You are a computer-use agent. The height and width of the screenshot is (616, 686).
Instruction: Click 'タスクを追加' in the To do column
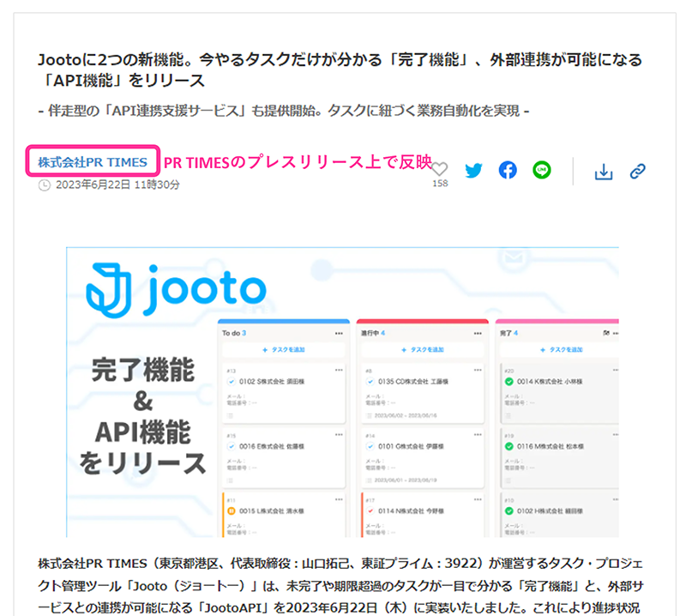(284, 350)
